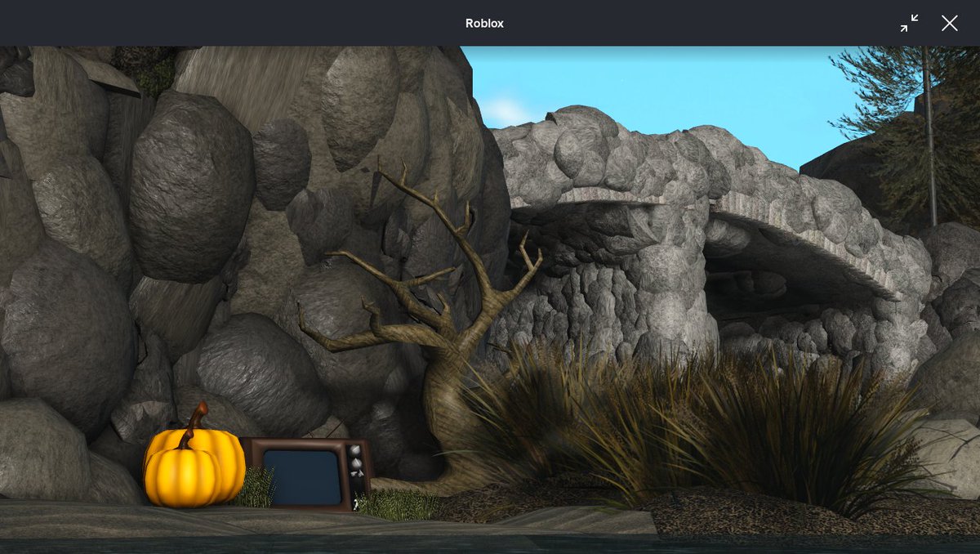980x554 pixels.
Task: Click the Roblox title text
Action: click(484, 23)
